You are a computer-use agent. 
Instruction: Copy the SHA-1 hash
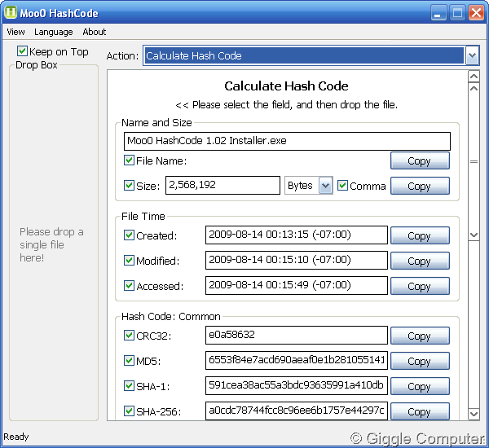coord(420,386)
